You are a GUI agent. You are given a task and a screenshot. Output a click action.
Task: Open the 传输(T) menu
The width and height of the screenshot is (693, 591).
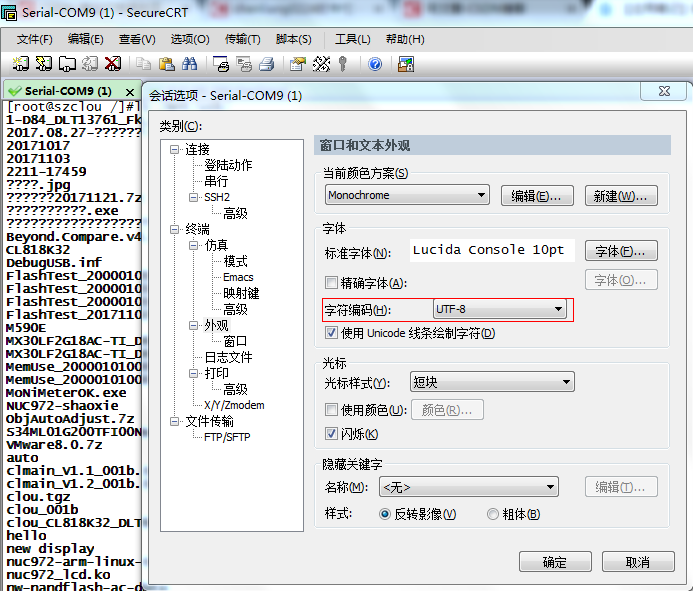coord(243,39)
